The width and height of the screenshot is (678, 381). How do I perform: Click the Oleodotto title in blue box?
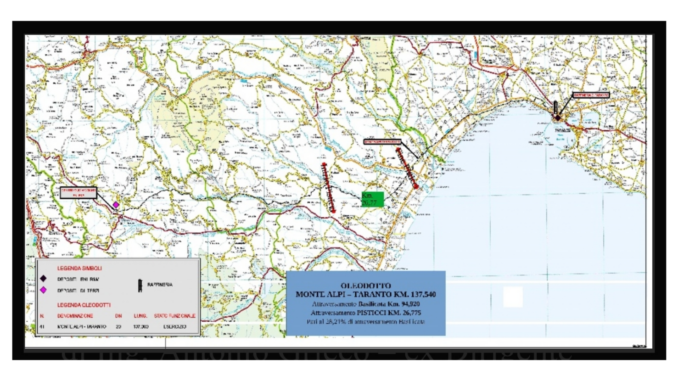366,285
